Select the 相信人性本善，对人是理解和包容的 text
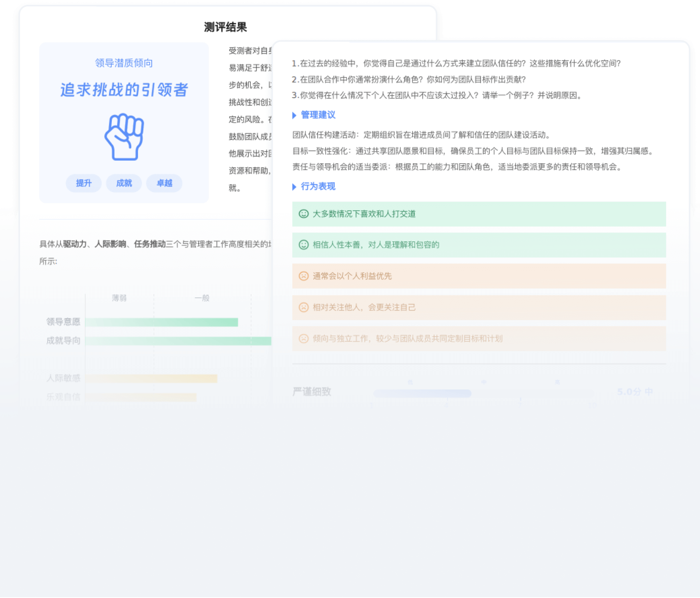Image resolution: width=700 pixels, height=598 pixels. pos(376,245)
